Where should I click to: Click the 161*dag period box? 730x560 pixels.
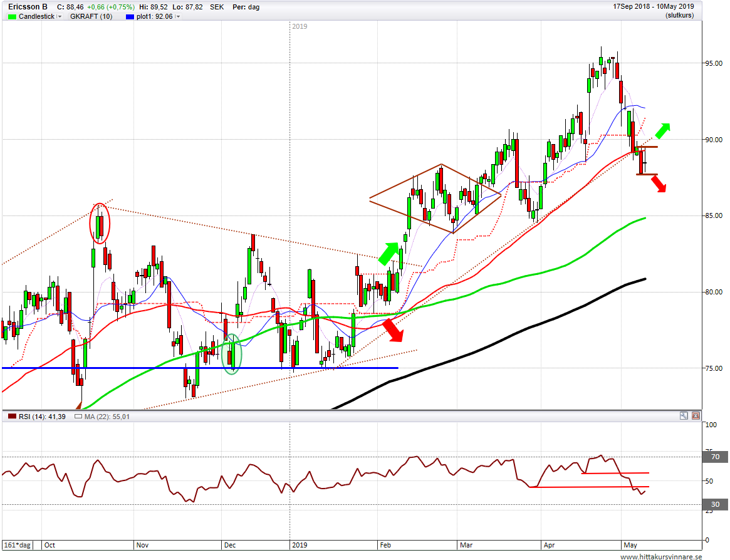click(17, 544)
